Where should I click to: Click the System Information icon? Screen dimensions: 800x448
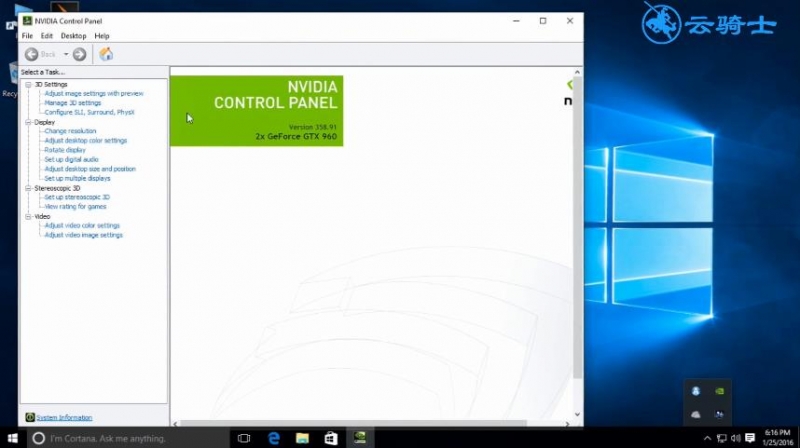click(30, 417)
